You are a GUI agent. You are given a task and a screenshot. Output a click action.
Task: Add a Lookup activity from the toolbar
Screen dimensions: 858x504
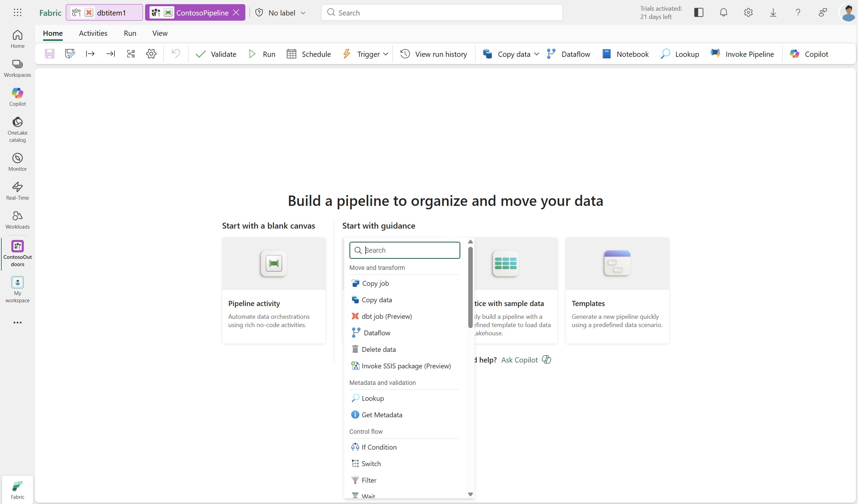[680, 54]
